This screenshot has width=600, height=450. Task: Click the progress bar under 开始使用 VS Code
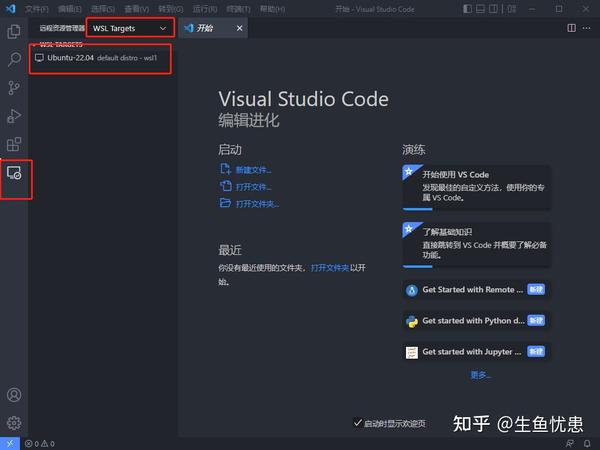tap(417, 209)
